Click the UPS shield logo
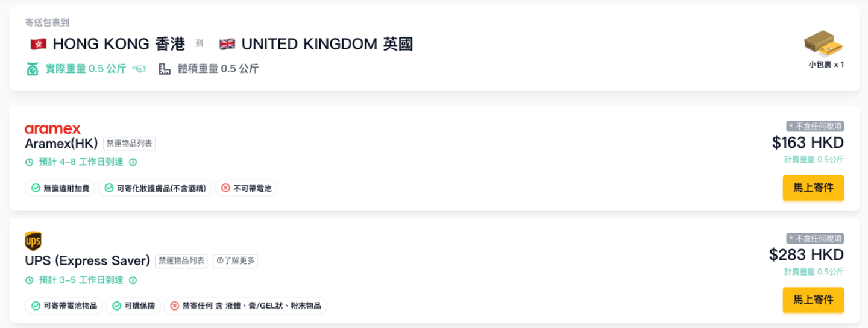Image resolution: width=868 pixels, height=328 pixels. click(x=33, y=241)
